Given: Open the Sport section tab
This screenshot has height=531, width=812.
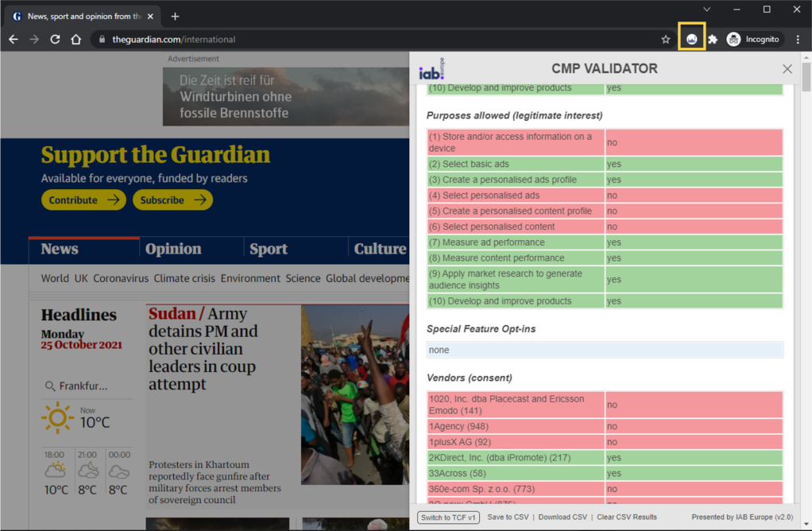Looking at the screenshot, I should [x=269, y=249].
